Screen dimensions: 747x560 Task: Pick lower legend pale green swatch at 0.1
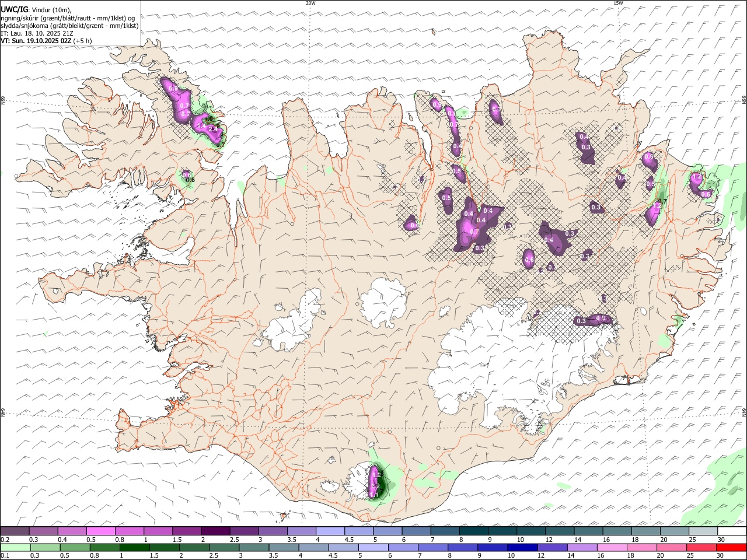click(x=15, y=547)
